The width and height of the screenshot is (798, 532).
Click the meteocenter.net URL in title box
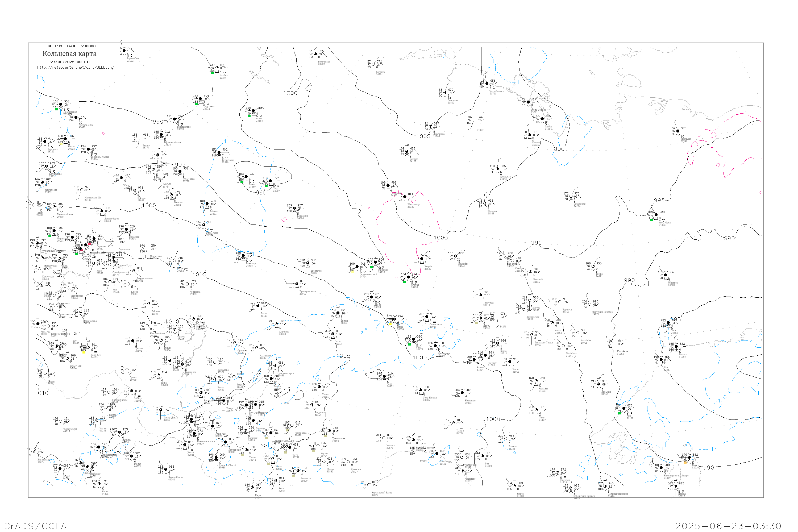pos(75,68)
